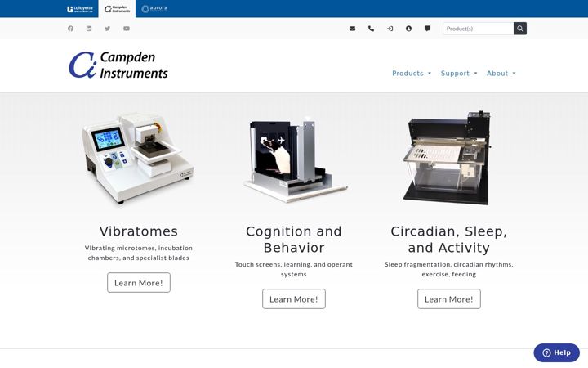Image resolution: width=588 pixels, height=368 pixels.
Task: Open the YouTube social icon
Action: [x=127, y=29]
